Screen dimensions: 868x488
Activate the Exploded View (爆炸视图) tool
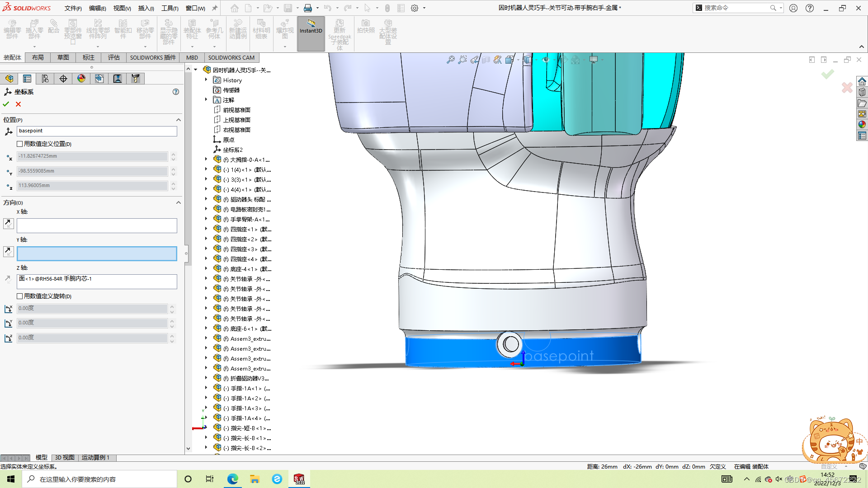tap(284, 27)
